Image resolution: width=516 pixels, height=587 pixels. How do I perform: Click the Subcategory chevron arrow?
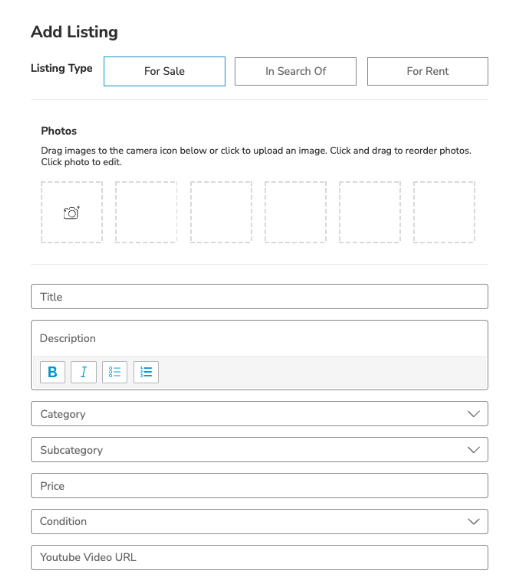474,450
